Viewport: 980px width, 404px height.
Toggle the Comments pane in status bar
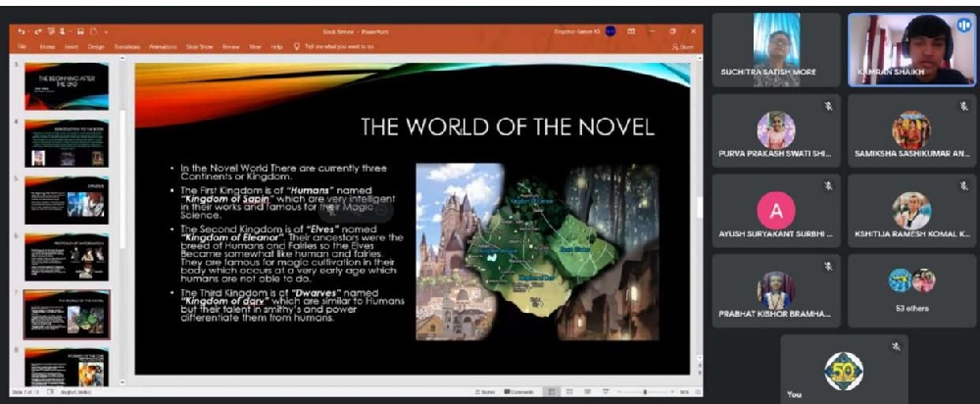(x=518, y=391)
